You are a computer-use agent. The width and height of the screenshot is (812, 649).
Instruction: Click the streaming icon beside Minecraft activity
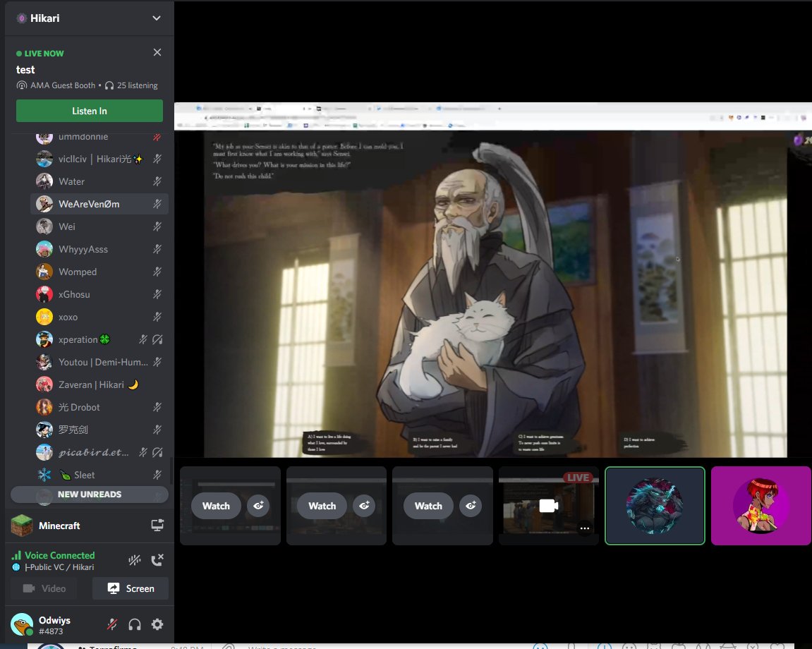tap(157, 525)
